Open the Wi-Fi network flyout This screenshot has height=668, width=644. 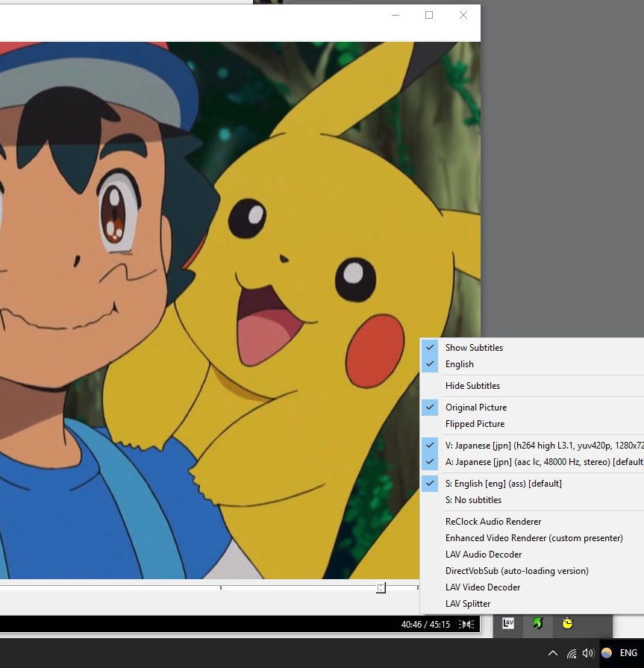pos(572,653)
